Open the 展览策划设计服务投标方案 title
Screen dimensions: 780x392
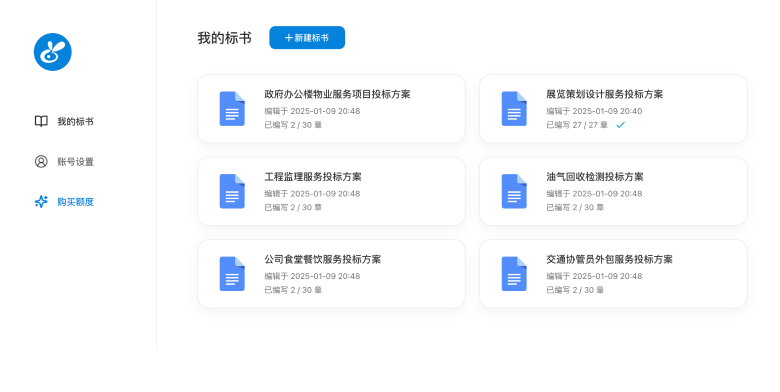[604, 95]
